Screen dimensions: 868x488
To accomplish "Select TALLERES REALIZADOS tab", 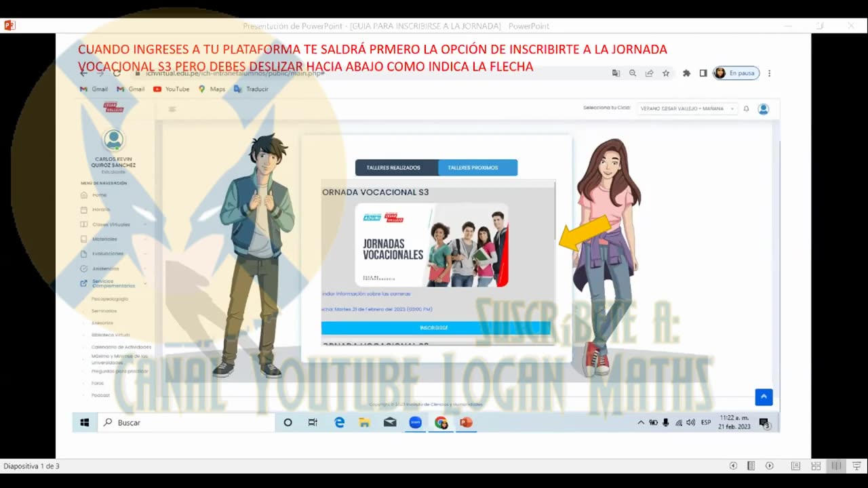I will [x=397, y=167].
